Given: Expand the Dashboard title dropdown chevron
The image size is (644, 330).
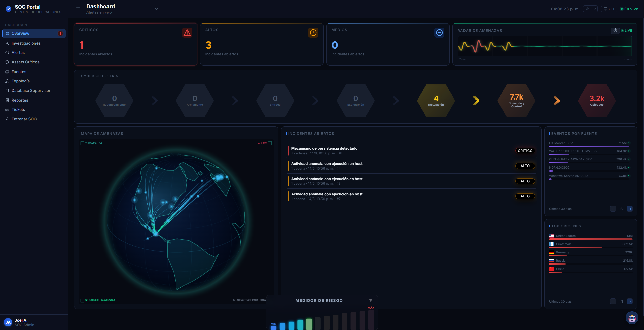Looking at the screenshot, I should pyautogui.click(x=156, y=9).
